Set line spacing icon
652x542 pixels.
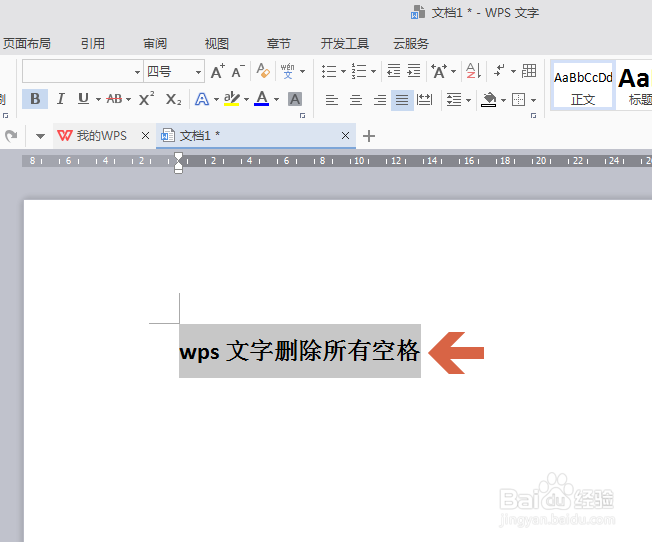(x=454, y=100)
